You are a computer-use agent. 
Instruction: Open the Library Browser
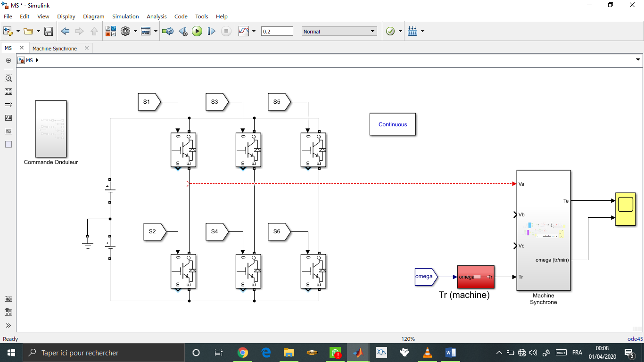tap(111, 32)
